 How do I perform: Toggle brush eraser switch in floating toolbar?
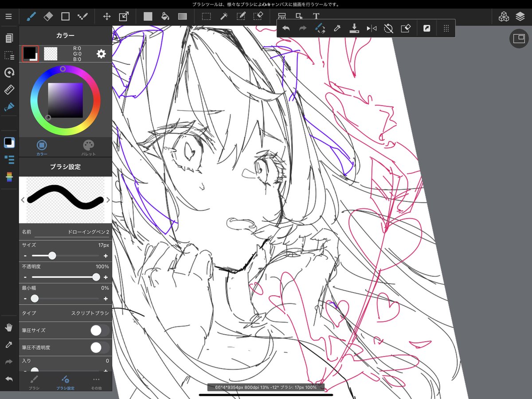(320, 28)
